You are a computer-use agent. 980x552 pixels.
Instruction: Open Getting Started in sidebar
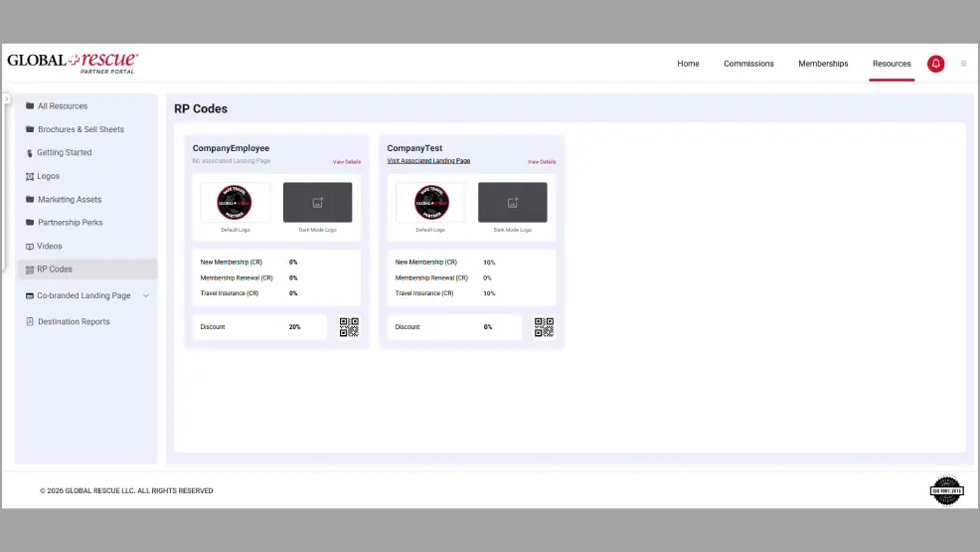pos(65,152)
